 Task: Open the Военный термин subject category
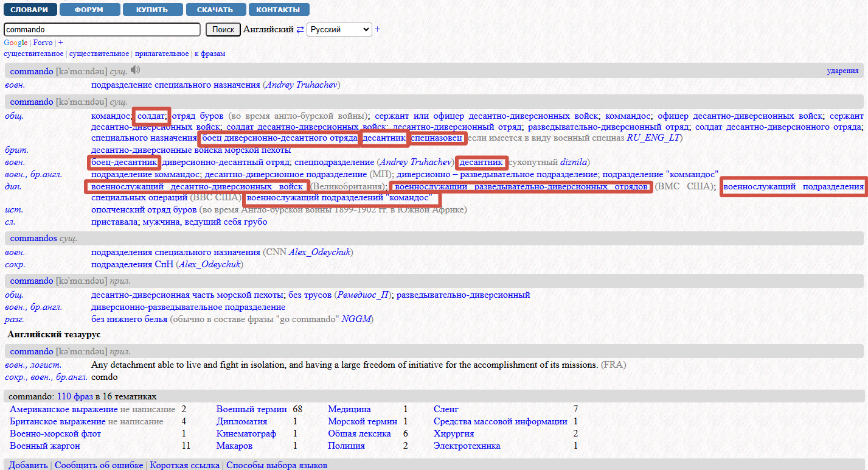tap(251, 409)
